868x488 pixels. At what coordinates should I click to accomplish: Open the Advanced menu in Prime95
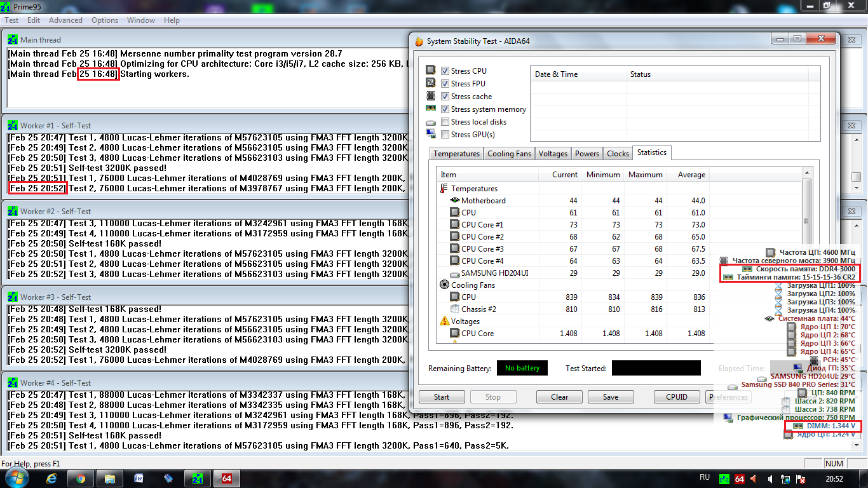point(65,20)
